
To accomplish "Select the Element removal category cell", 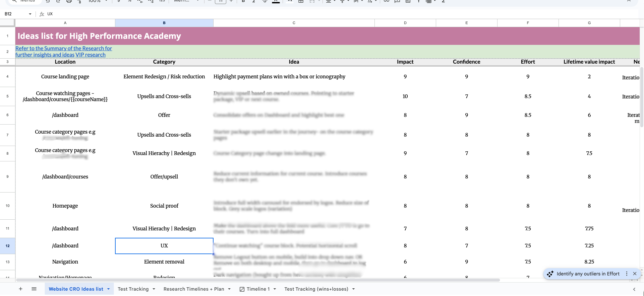I will 164,262.
